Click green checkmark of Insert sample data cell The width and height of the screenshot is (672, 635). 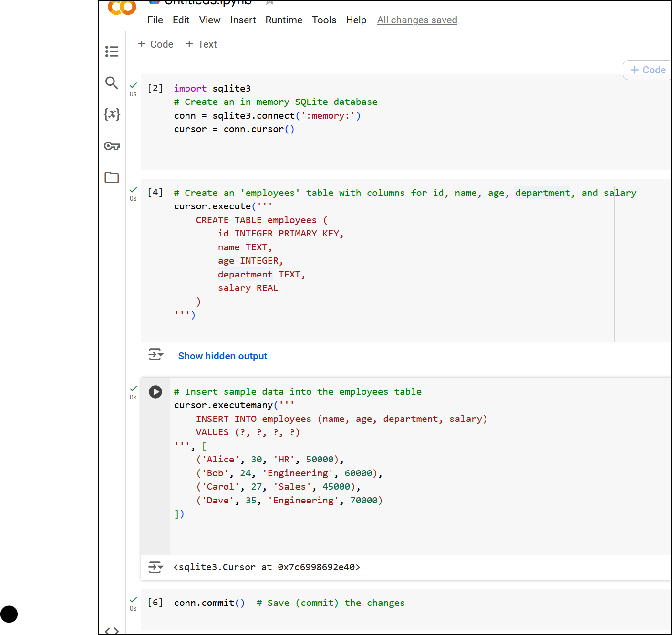pos(134,389)
